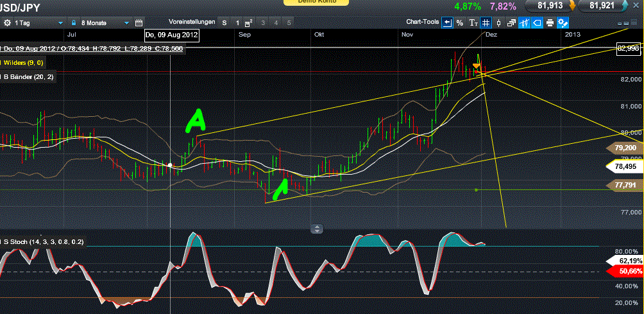The width and height of the screenshot is (644, 314).
Task: Open the candlestick chart type tool
Action: pyautogui.click(x=498, y=22)
